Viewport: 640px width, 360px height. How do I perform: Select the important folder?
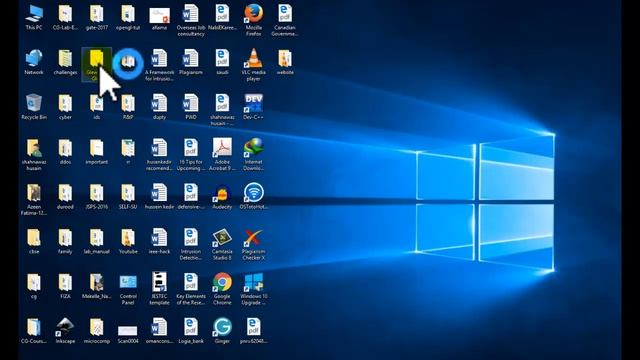tap(97, 152)
